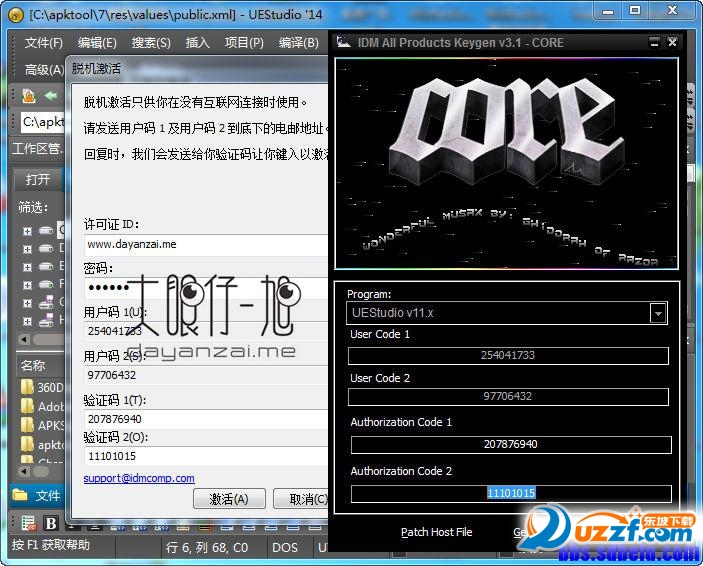
Task: Select the apkt folder in the file list
Action: [x=43, y=444]
